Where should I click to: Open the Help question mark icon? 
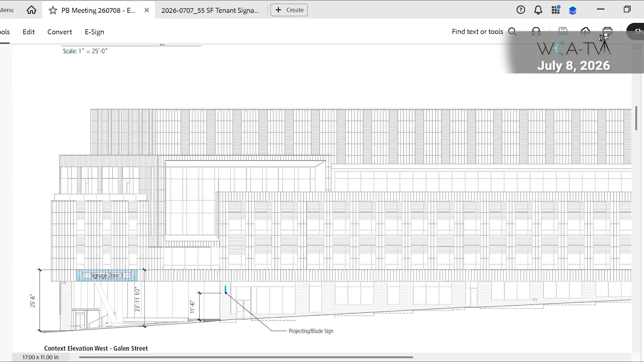[521, 10]
